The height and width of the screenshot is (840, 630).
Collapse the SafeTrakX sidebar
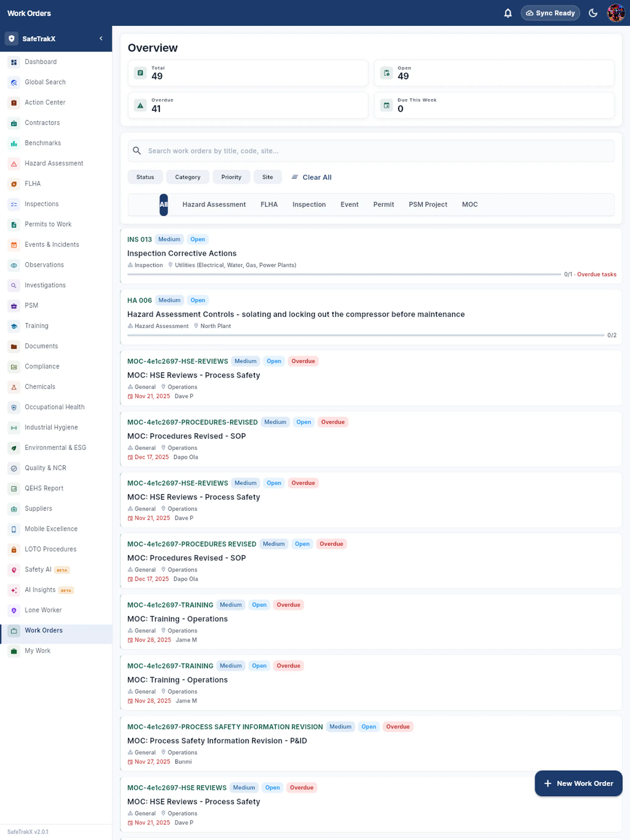101,39
